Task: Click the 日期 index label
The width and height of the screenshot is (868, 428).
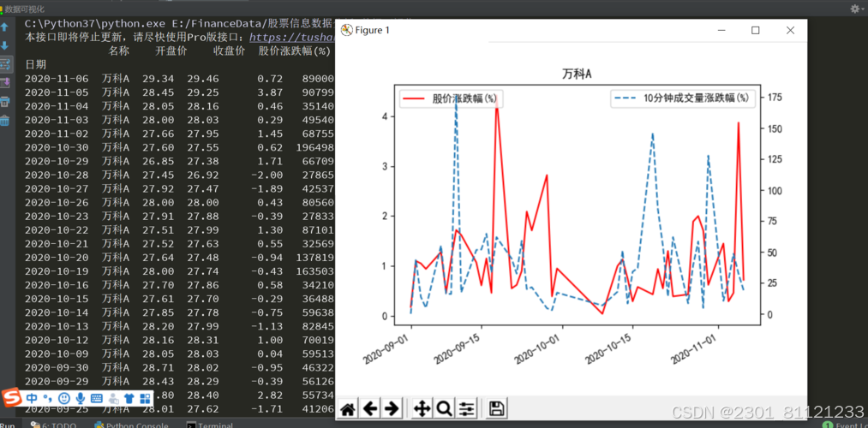Action: point(36,65)
